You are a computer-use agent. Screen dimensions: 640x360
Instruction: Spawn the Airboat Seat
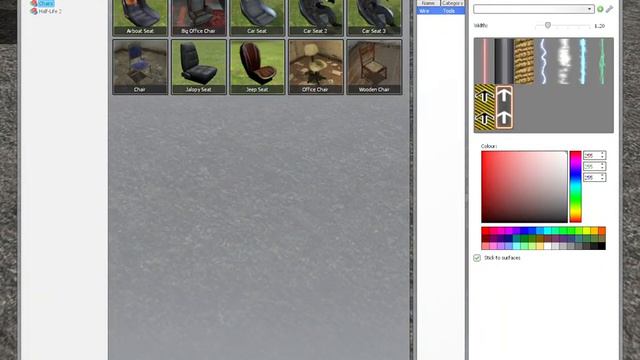[x=140, y=18]
